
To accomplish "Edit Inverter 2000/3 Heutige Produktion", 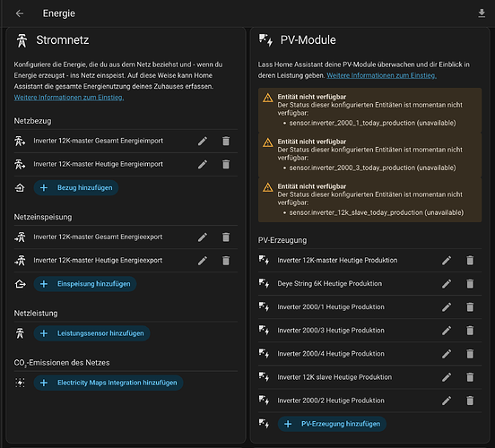I will [x=447, y=331].
